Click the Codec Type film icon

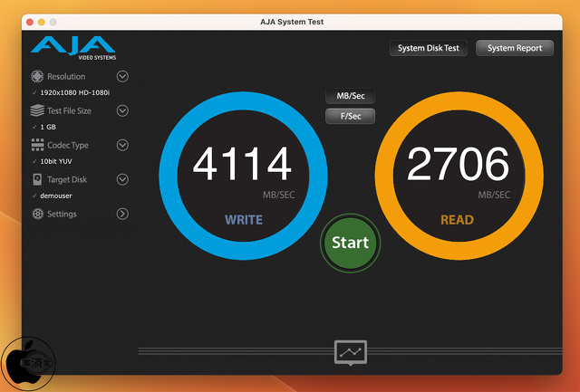37,145
